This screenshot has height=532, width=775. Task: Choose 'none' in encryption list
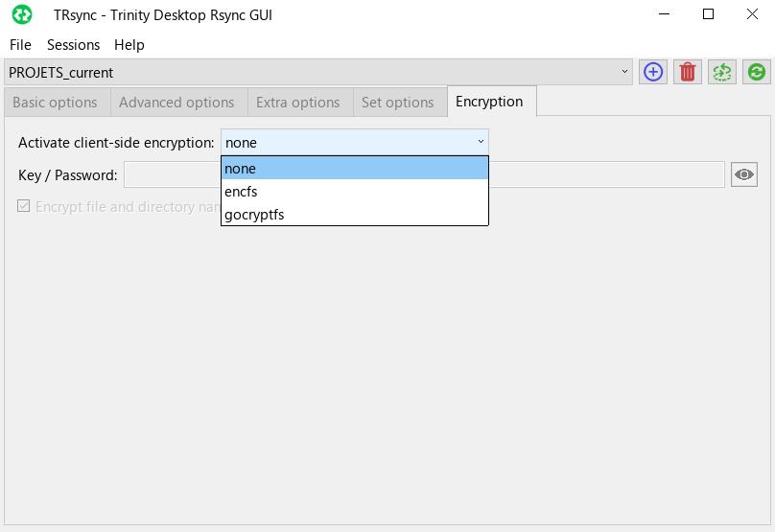tap(354, 169)
